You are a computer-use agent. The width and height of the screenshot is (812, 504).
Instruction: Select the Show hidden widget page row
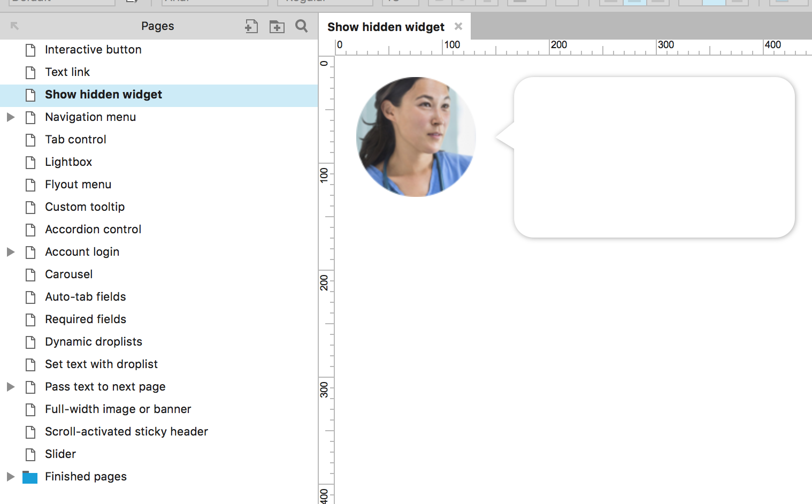[x=159, y=95]
